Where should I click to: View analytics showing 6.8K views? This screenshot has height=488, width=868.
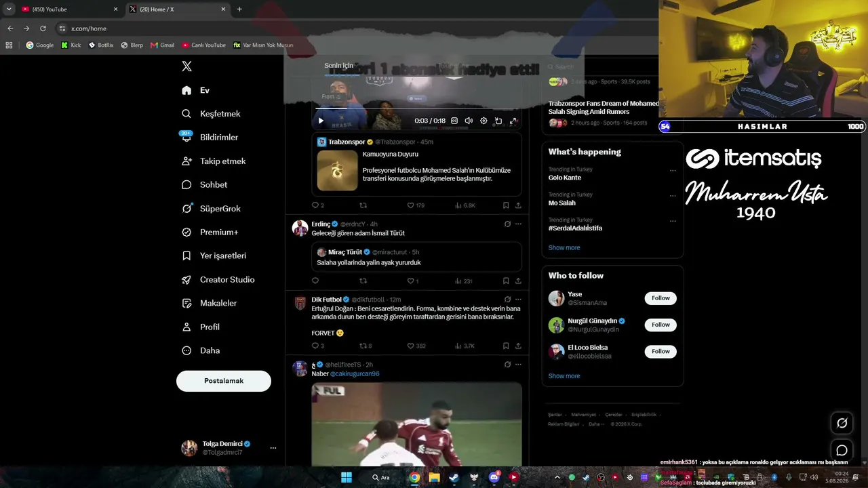pyautogui.click(x=465, y=205)
